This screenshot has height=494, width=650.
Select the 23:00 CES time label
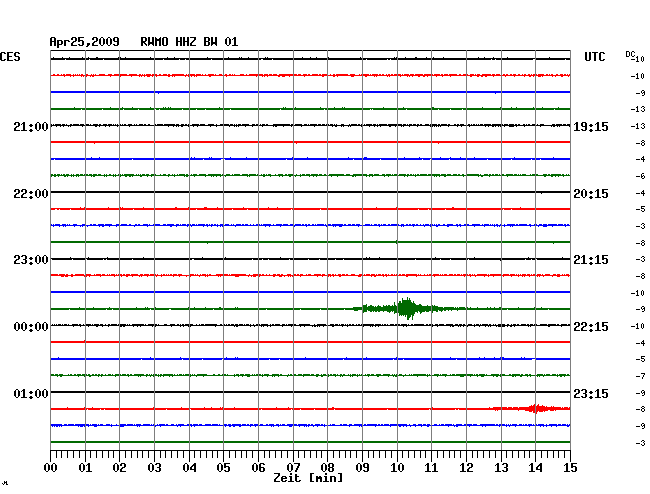(x=31, y=260)
